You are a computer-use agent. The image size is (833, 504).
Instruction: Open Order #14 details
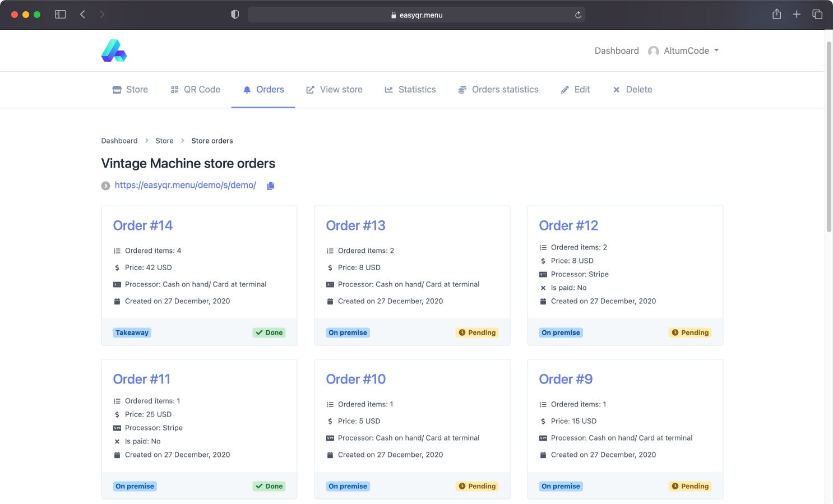point(143,225)
